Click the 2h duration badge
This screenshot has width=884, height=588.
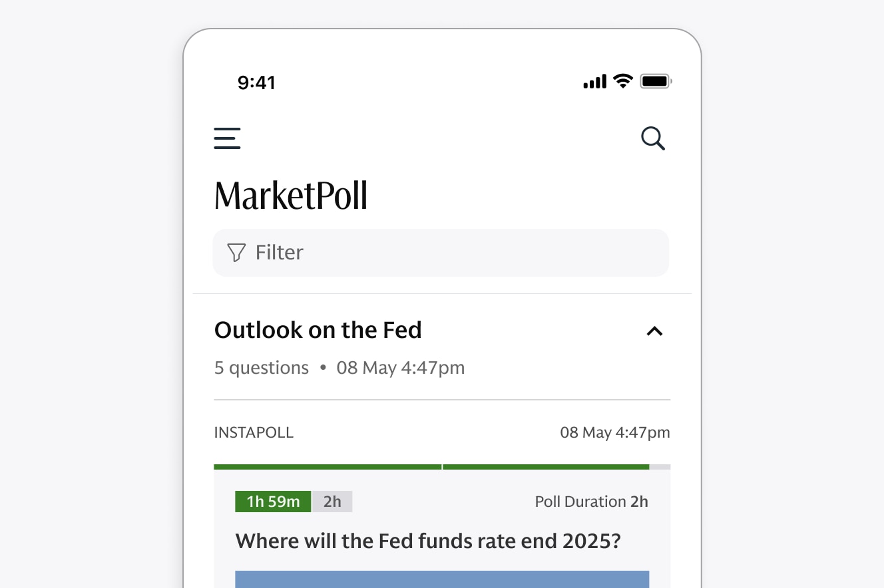point(332,502)
